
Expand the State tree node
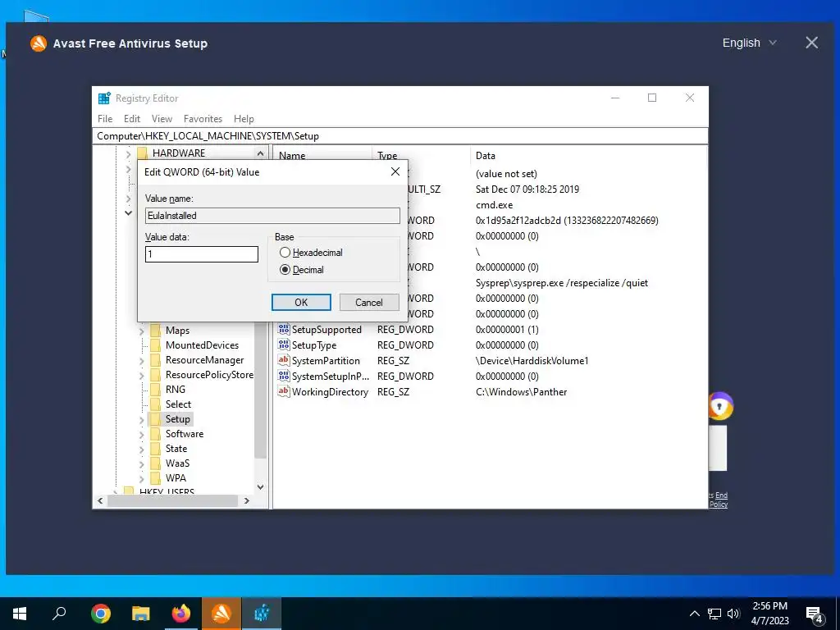pos(141,449)
